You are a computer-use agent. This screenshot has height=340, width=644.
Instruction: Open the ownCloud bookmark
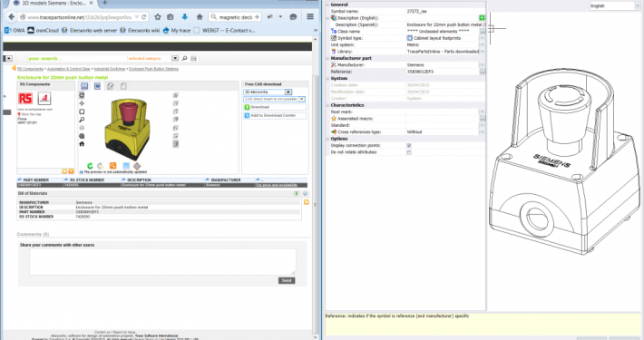[44, 31]
